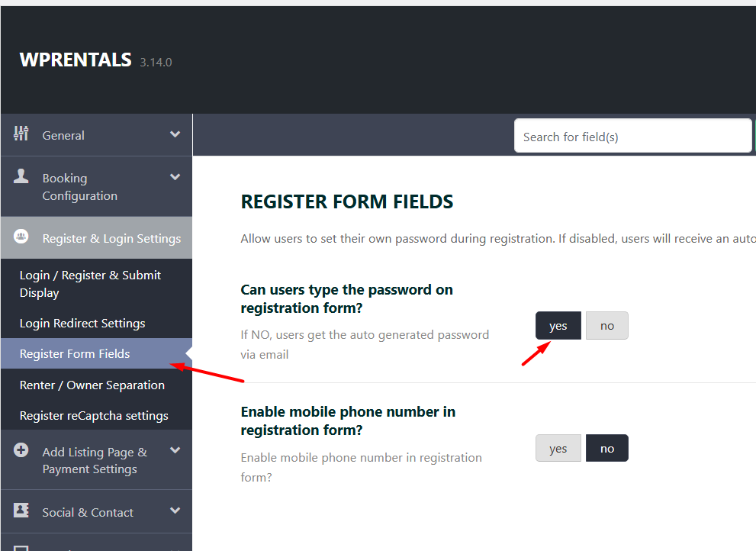The height and width of the screenshot is (551, 756).
Task: Click the Booking Configuration person icon
Action: pyautogui.click(x=21, y=176)
